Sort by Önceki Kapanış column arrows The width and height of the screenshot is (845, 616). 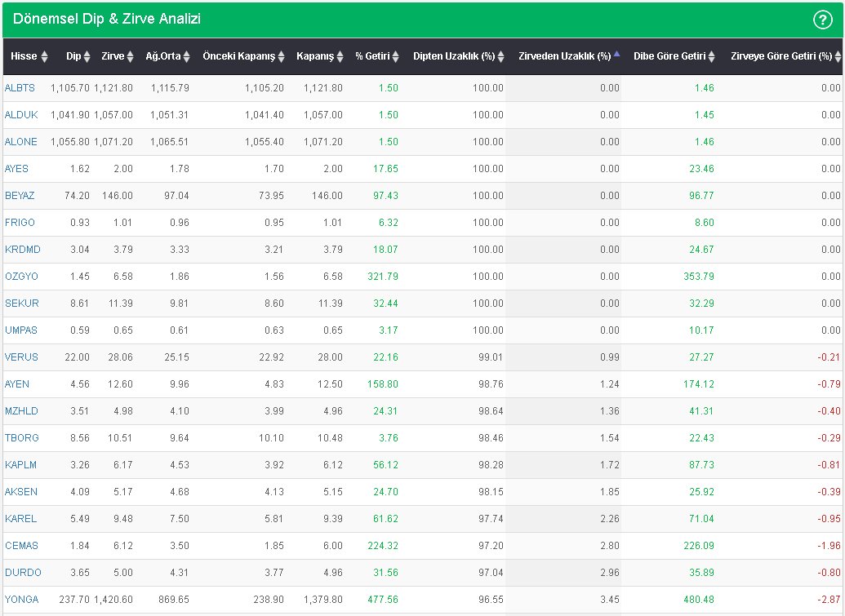281,56
